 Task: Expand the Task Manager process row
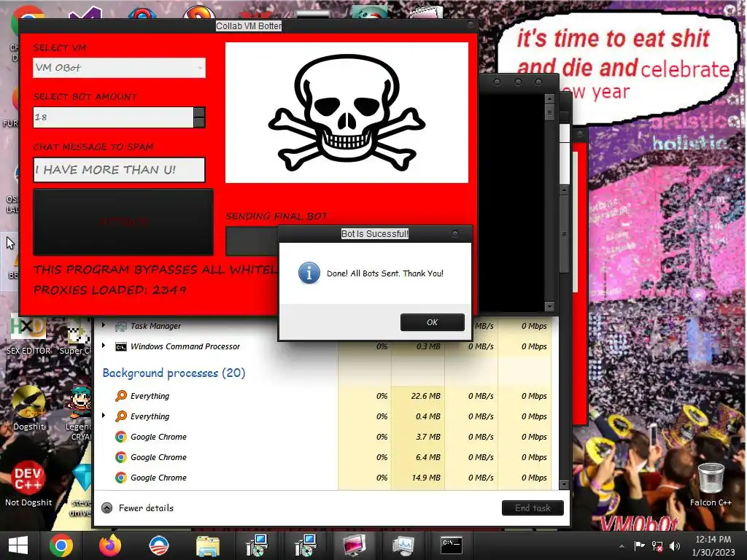[x=104, y=326]
